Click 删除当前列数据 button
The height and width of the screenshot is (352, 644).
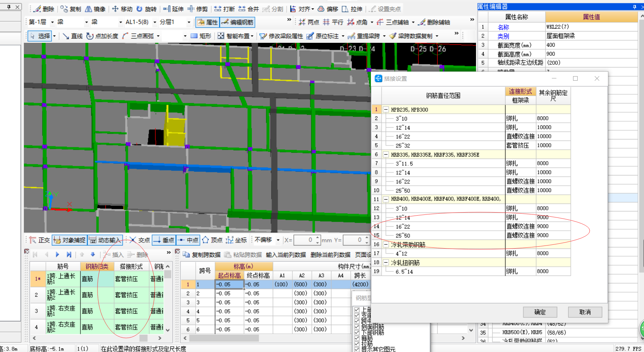(330, 255)
